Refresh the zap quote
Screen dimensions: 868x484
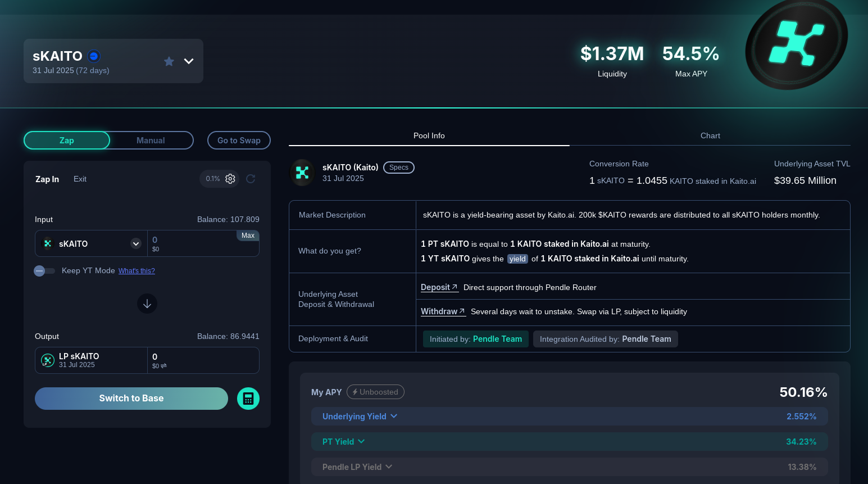(251, 179)
